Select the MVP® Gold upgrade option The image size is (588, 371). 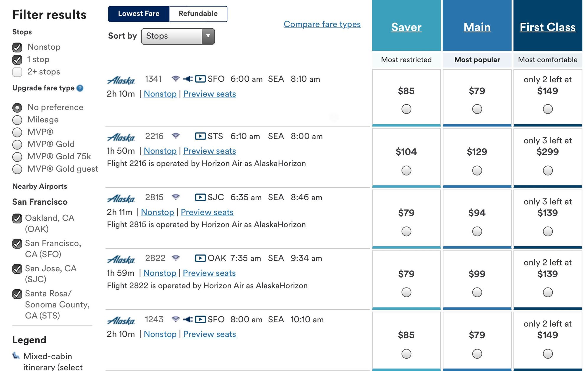[17, 145]
